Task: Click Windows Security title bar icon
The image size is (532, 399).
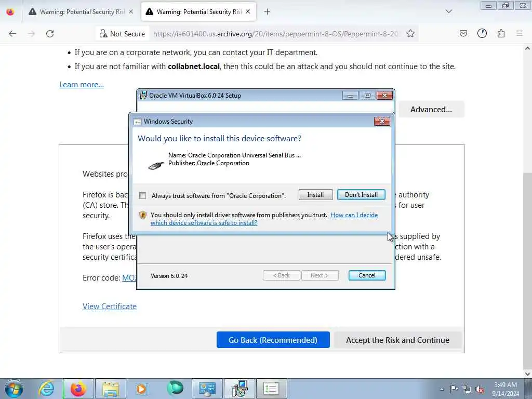Action: (137, 122)
